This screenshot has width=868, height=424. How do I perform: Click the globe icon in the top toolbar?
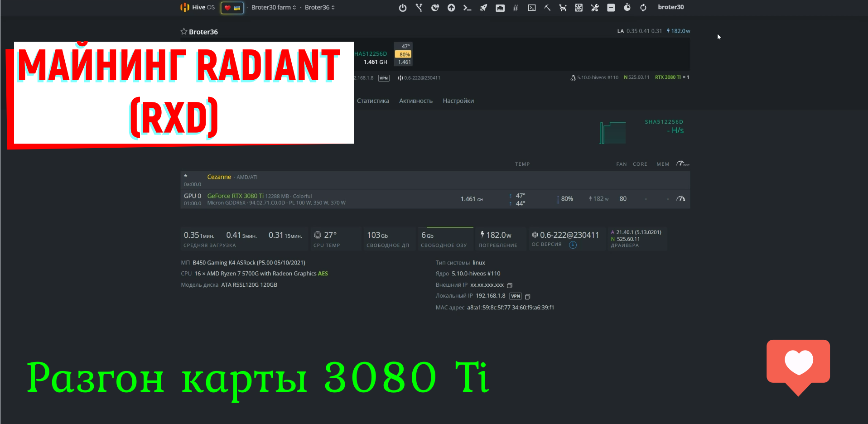click(x=435, y=8)
